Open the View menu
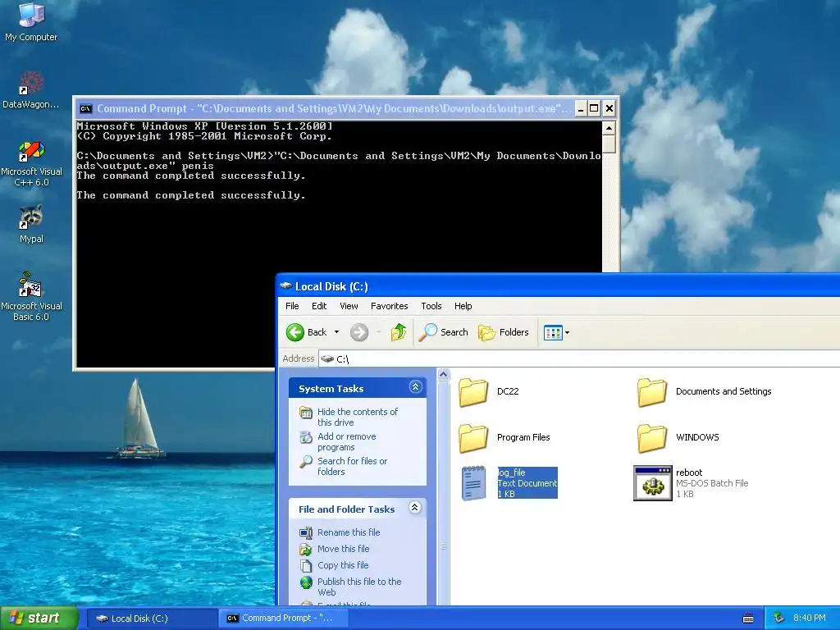Screen dimensions: 840x630 (349, 306)
